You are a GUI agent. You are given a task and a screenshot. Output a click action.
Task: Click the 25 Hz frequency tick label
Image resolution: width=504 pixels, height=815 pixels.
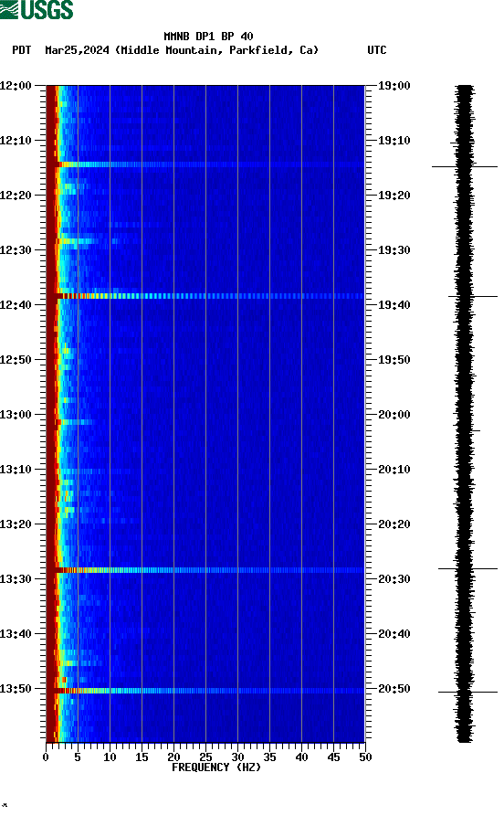[x=205, y=757]
